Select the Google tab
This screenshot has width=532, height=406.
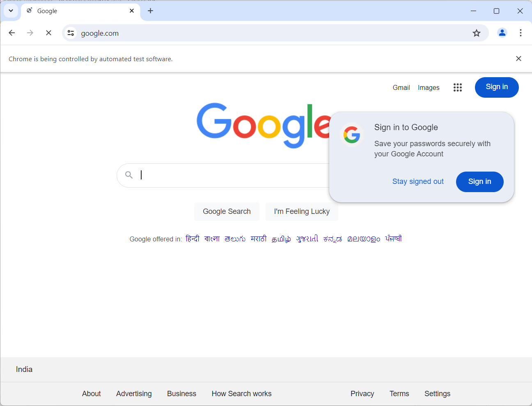[x=74, y=11]
